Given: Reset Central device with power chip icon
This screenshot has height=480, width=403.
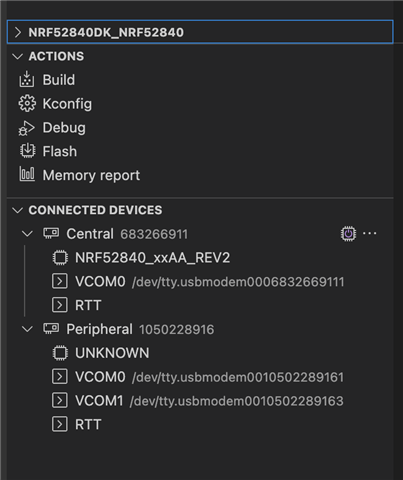Looking at the screenshot, I should click(348, 234).
